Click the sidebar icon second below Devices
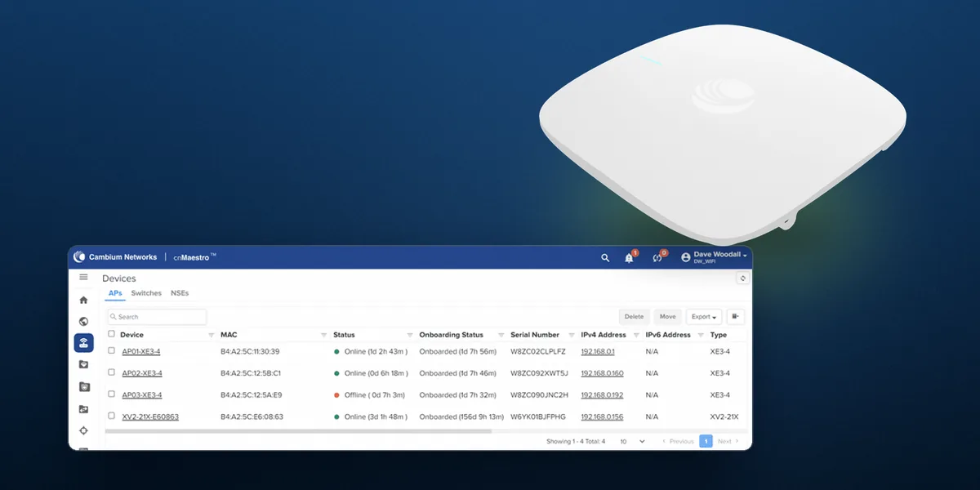 [83, 387]
